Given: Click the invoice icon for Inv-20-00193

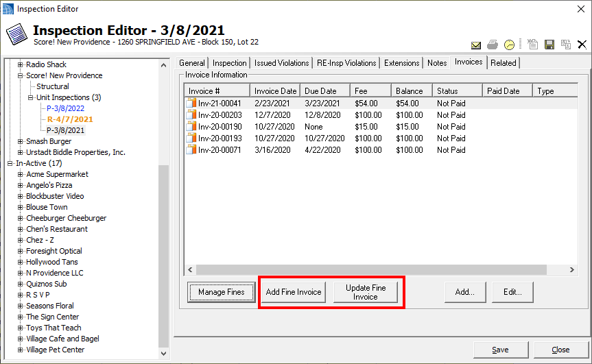Looking at the screenshot, I should pos(191,138).
